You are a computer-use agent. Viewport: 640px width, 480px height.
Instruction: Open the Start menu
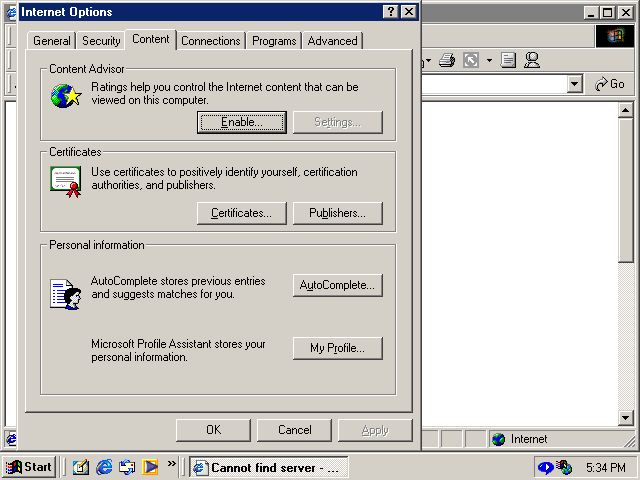(x=29, y=467)
